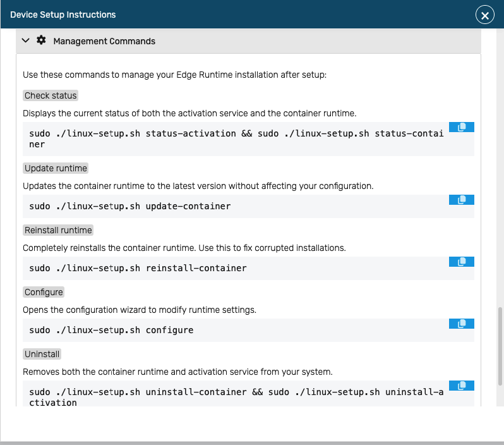Copy the update-container command
This screenshot has height=445, width=504.
[461, 200]
